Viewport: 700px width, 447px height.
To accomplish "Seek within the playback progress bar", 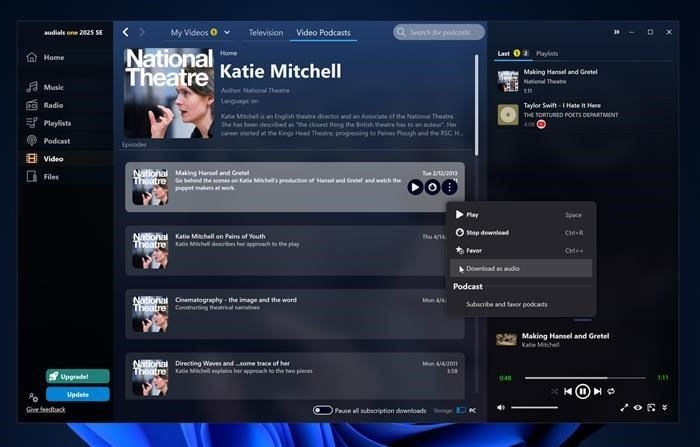I will 585,378.
